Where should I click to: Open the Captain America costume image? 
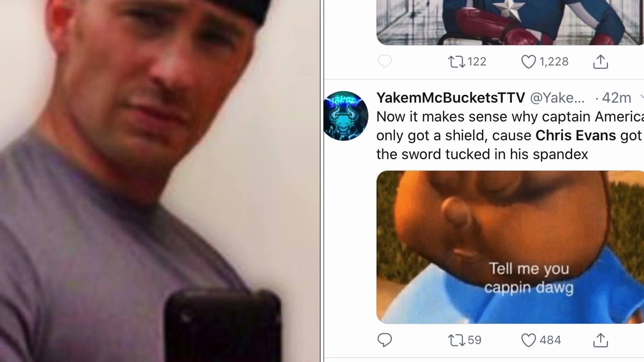(x=510, y=22)
